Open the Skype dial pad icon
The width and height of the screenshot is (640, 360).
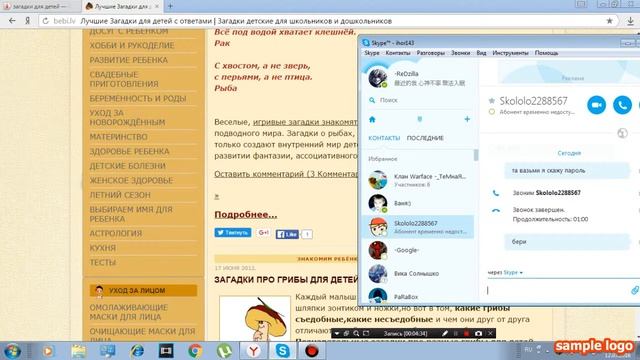pos(420,119)
